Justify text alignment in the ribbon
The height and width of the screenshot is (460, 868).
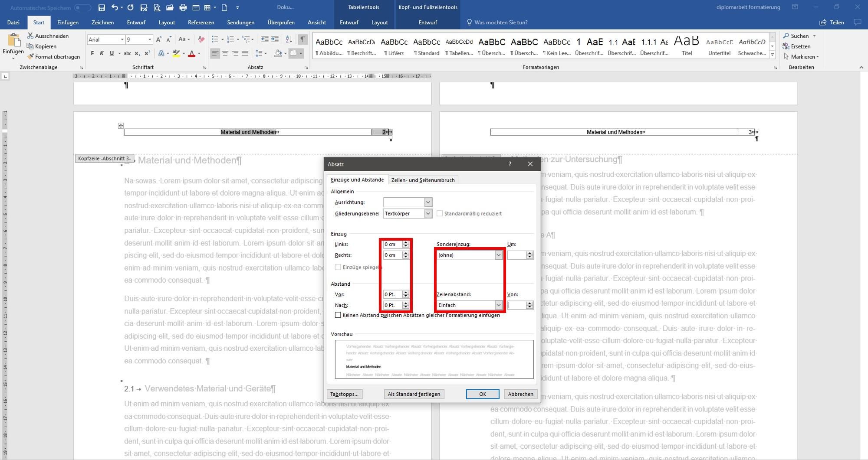pyautogui.click(x=245, y=53)
